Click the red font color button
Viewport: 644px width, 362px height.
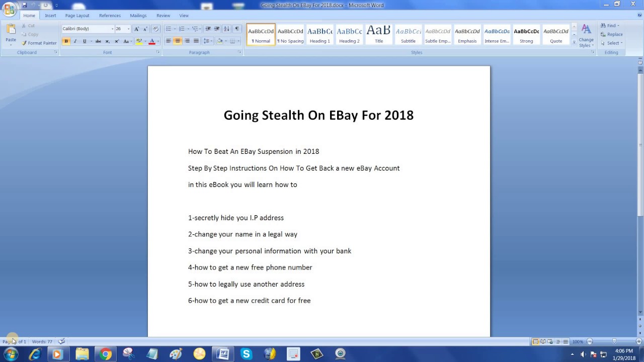point(152,41)
